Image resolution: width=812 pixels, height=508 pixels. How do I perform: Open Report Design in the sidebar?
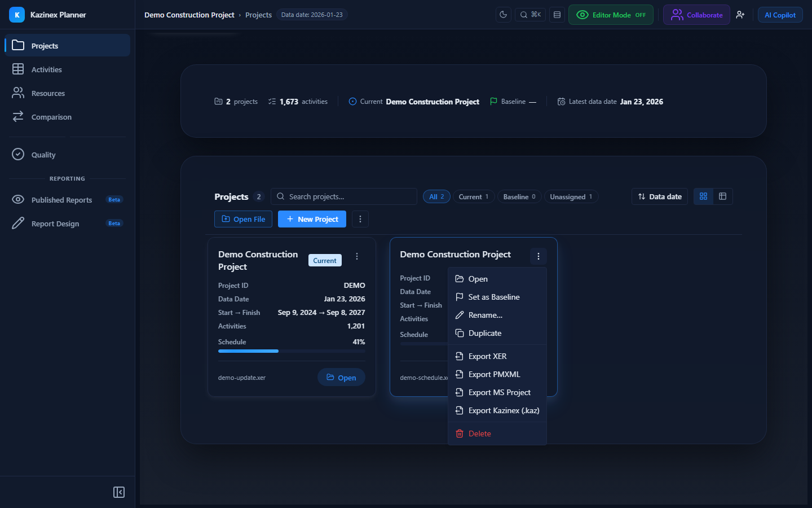pos(68,224)
